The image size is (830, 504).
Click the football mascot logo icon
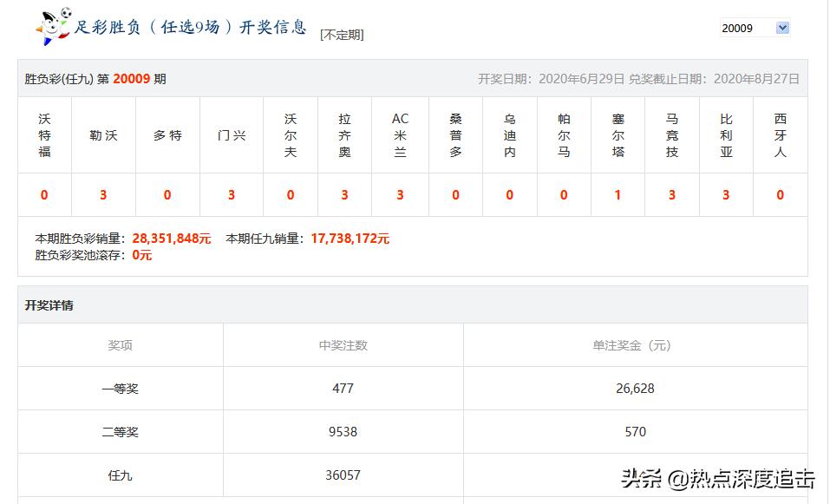(x=53, y=27)
